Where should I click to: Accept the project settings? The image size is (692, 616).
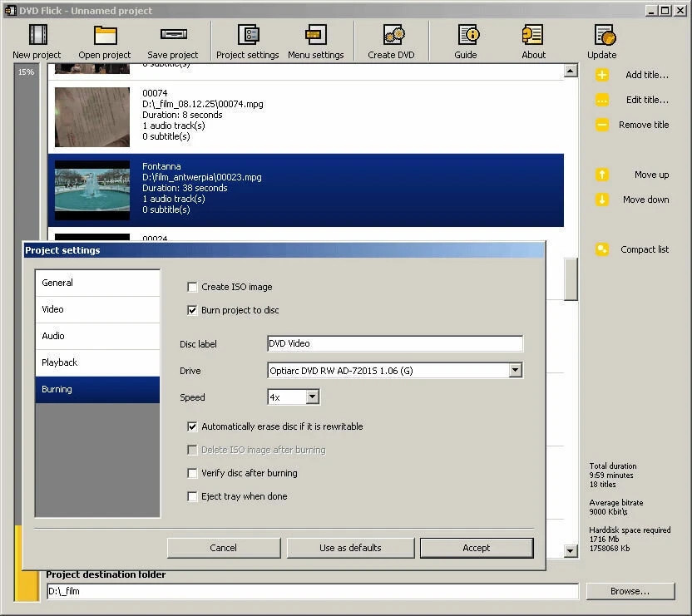[x=476, y=547]
